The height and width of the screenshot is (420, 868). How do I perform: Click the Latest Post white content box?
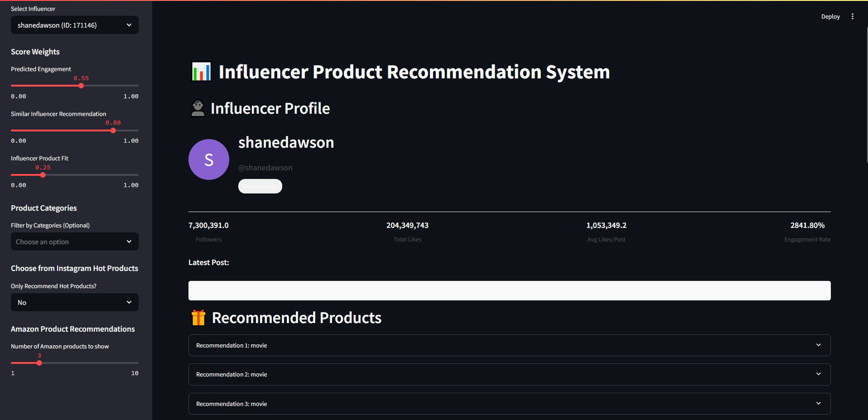click(509, 290)
